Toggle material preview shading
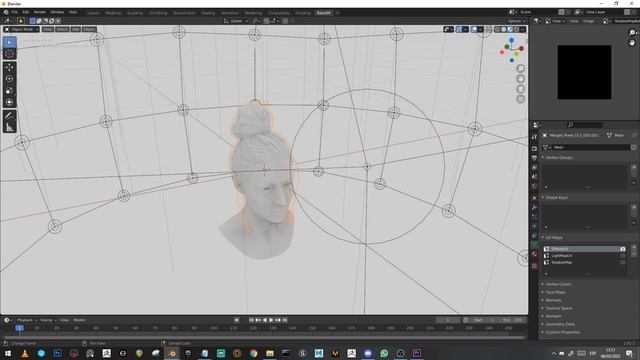This screenshot has width=640, height=360. (x=510, y=29)
